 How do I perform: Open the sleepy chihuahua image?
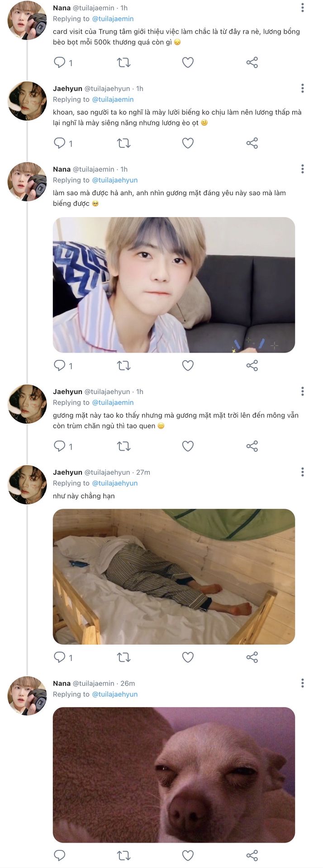[174, 775]
